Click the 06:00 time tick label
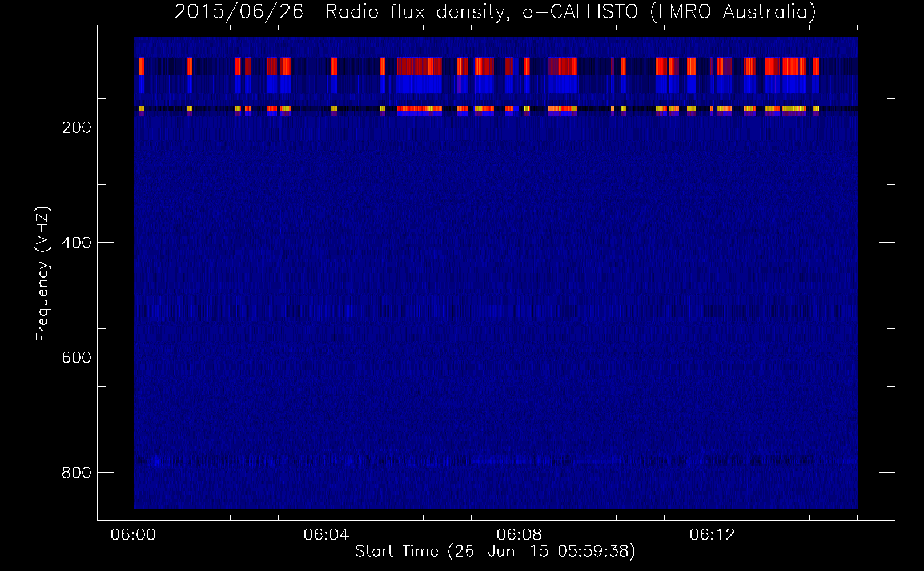 pyautogui.click(x=134, y=535)
